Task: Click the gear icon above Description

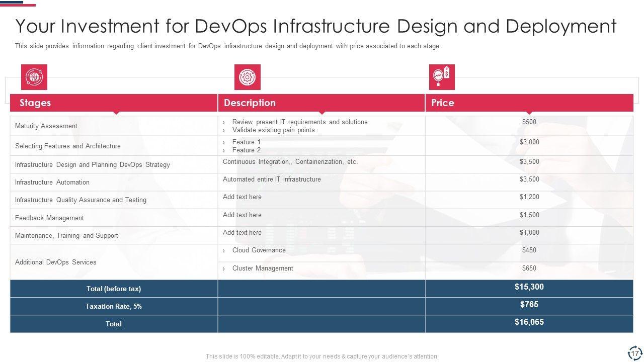Action: [x=247, y=77]
